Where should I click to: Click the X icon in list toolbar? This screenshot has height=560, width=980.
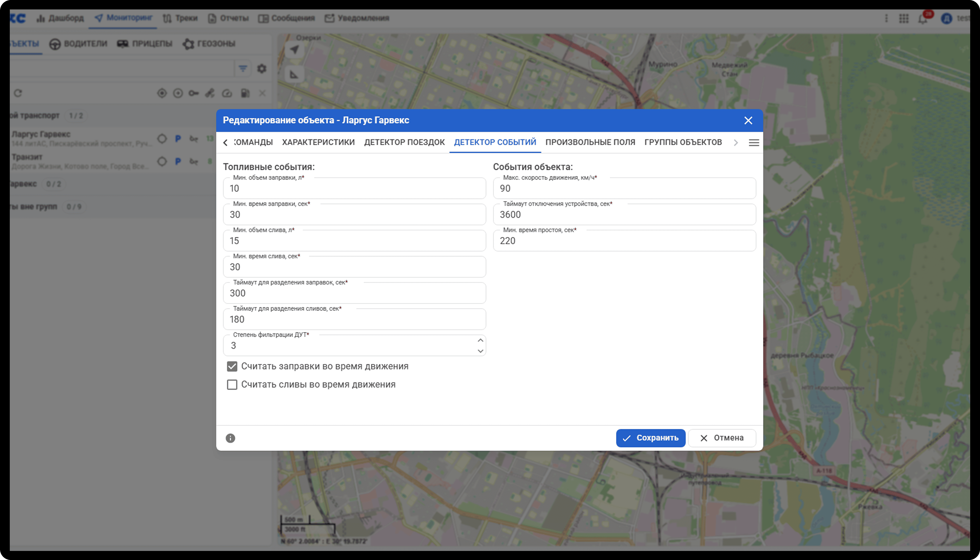pos(262,93)
